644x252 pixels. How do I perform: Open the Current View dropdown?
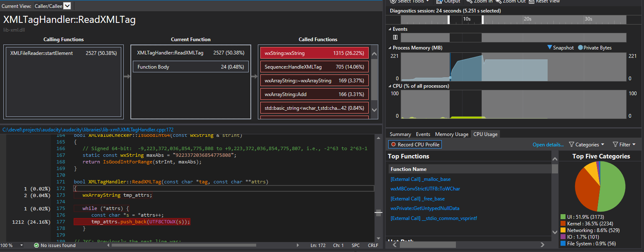67,6
